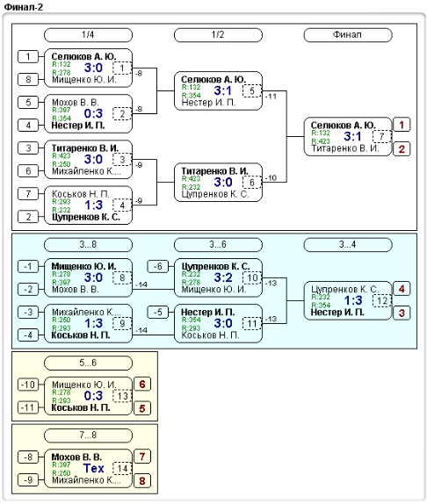Screen dimensions: 427x504
Task: Select loser slot box -6
Action: point(157,266)
